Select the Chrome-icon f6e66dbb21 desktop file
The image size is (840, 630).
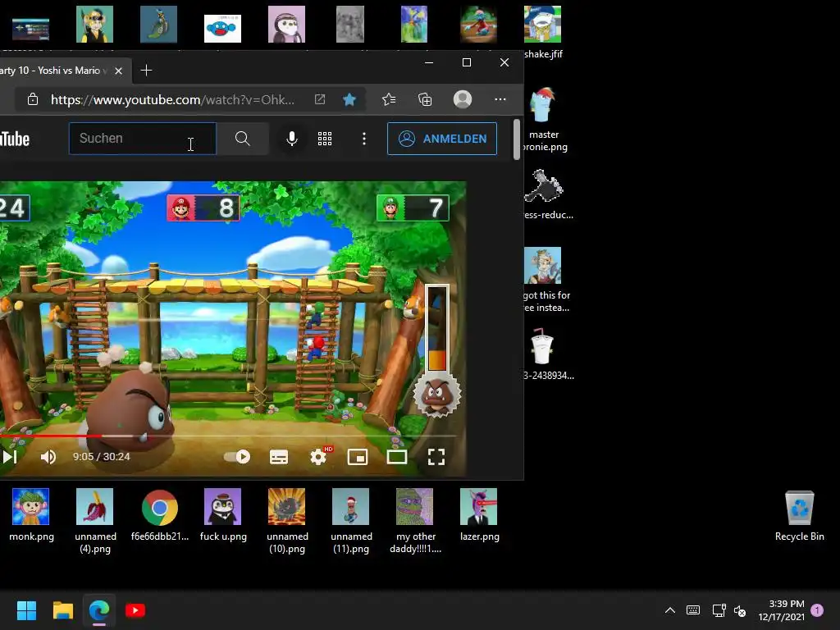(x=160, y=515)
